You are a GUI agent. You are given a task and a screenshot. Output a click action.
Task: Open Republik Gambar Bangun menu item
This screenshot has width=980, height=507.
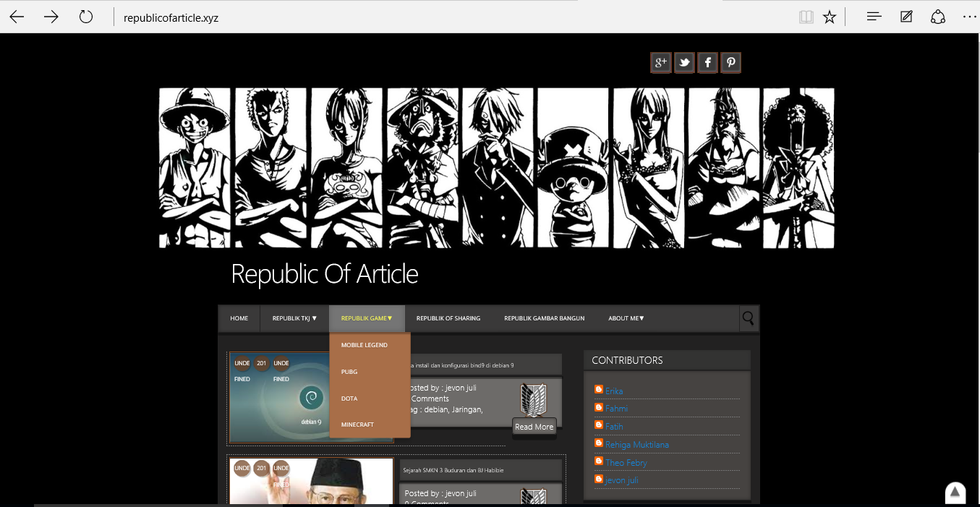545,318
